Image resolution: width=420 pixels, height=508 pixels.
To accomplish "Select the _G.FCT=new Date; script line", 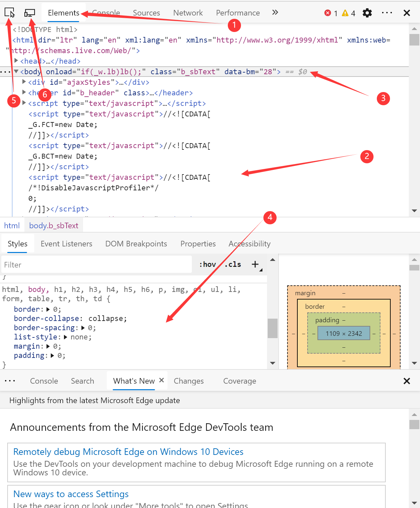I will click(63, 125).
